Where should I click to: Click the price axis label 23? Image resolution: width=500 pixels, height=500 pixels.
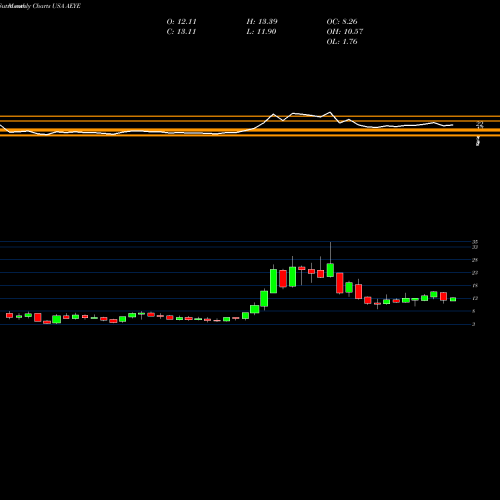[475, 273]
